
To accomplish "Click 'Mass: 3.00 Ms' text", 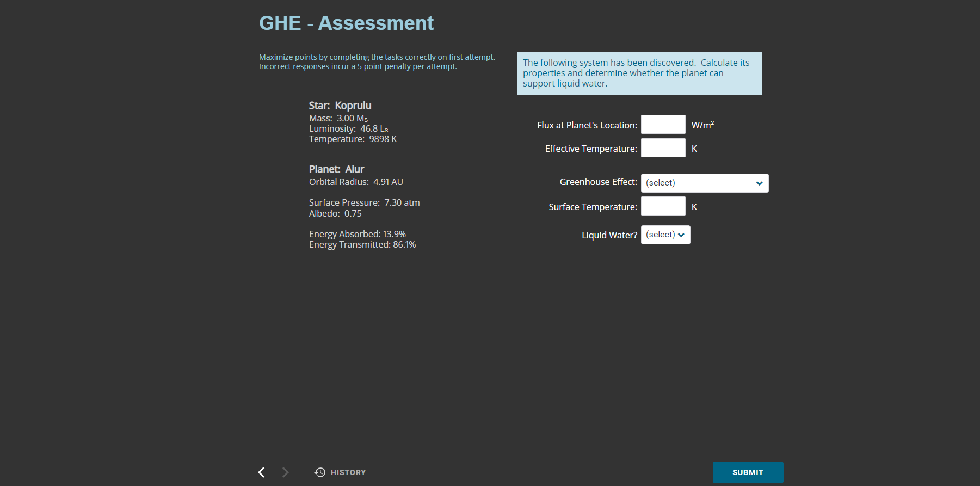I will coord(338,119).
